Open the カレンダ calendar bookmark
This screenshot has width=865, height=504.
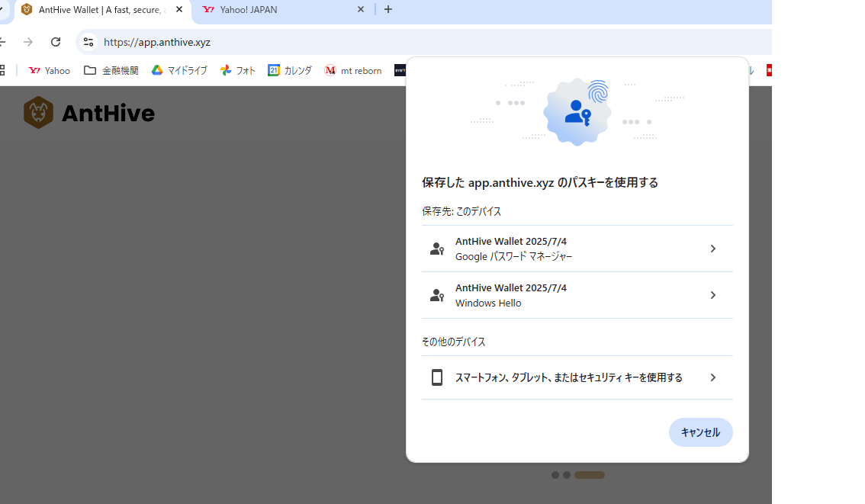pyautogui.click(x=290, y=70)
